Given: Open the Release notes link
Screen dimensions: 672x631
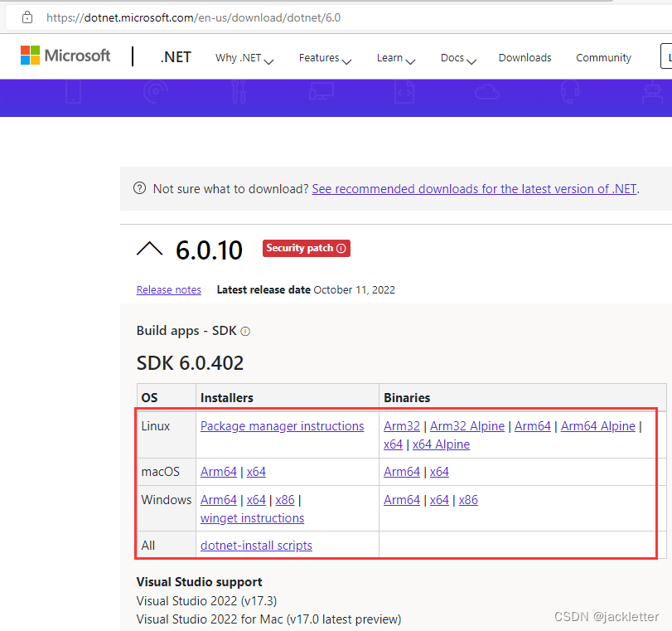Looking at the screenshot, I should pos(169,290).
